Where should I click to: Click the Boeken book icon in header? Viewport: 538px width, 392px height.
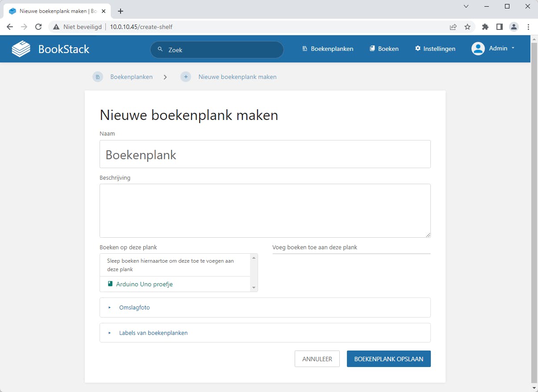click(x=372, y=49)
